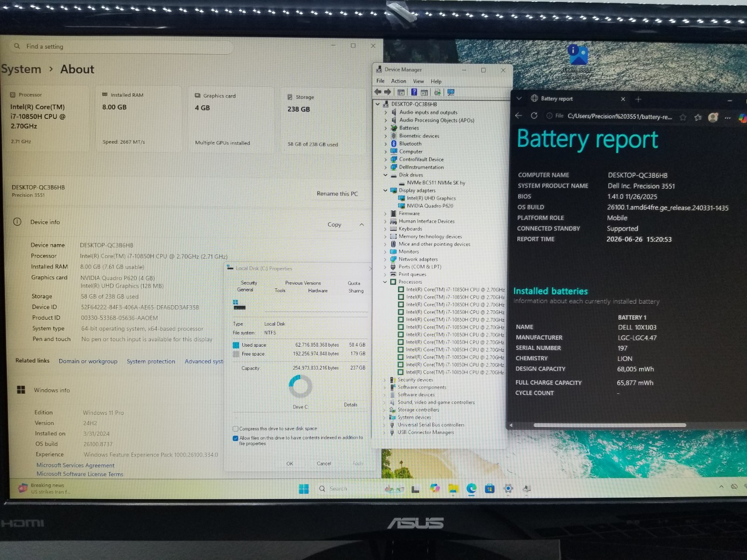Open the Edge three-dot settings menu
This screenshot has height=560, width=747.
point(727,118)
